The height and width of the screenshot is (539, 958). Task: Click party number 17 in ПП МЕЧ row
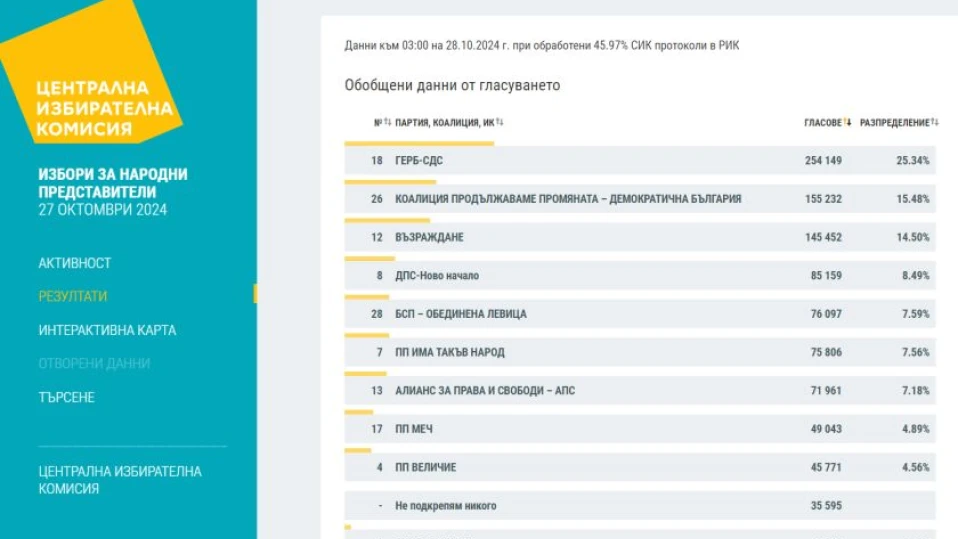376,429
